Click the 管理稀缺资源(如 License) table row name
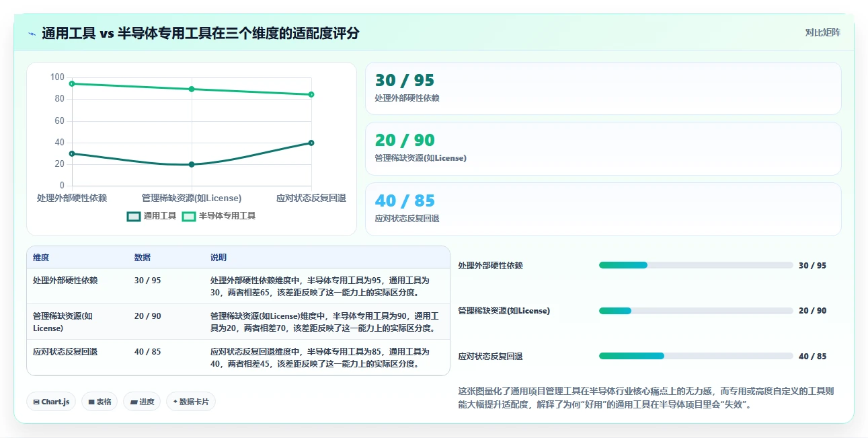This screenshot has height=438, width=868. pyautogui.click(x=63, y=322)
